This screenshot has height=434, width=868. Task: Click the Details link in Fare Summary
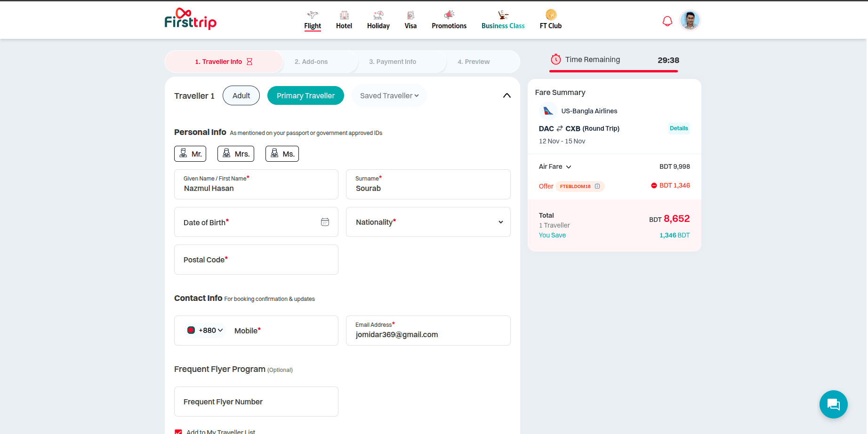pos(679,128)
